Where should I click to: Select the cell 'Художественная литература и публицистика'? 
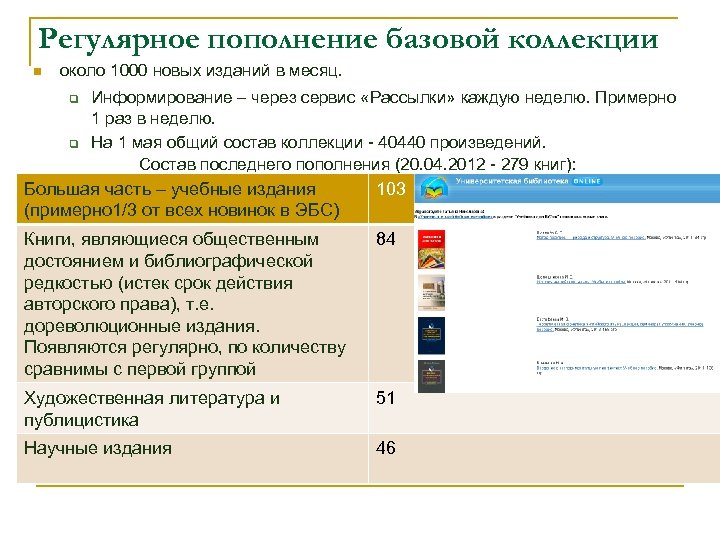click(x=192, y=408)
